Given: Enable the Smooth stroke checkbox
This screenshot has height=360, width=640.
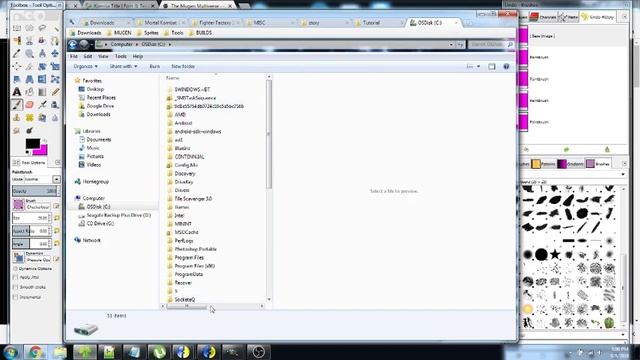Looking at the screenshot, I should pos(15,287).
